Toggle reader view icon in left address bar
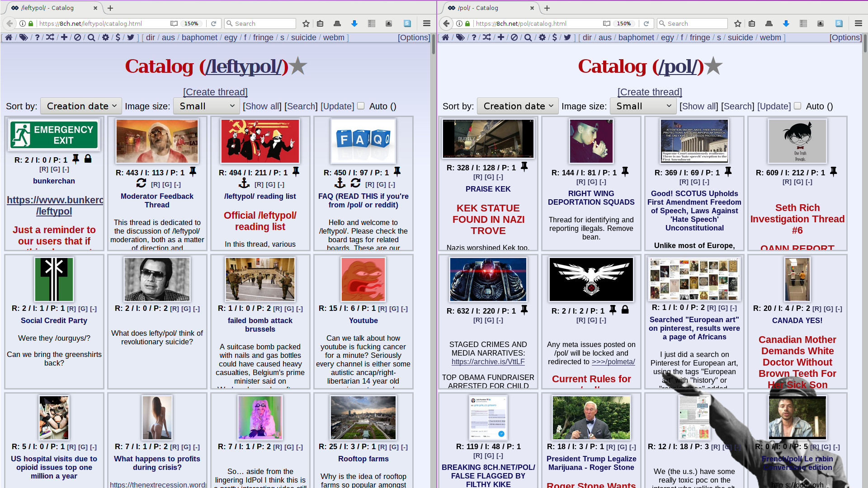This screenshot has width=868, height=488. (174, 23)
